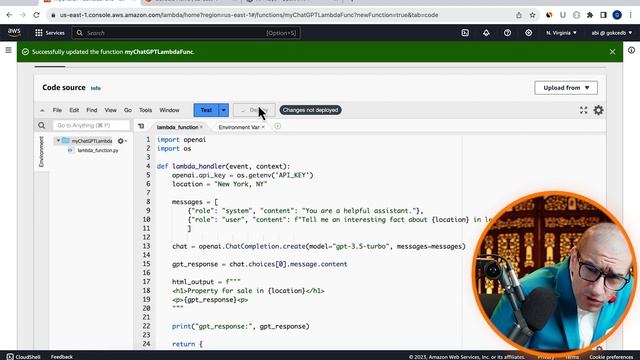The height and width of the screenshot is (360, 640).
Task: Open the browser side panel icon
Action: [603, 15]
